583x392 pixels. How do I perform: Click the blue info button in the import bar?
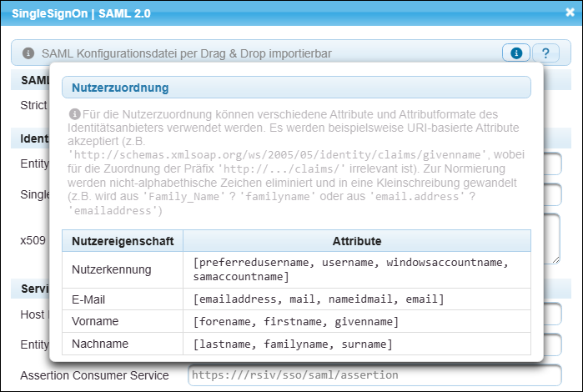tap(515, 53)
